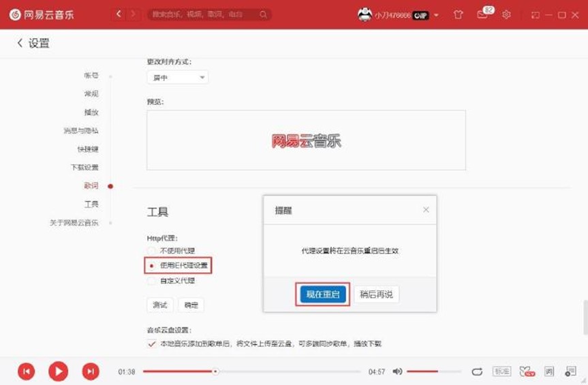Click the lyric preview box
The width and height of the screenshot is (588, 385).
(x=306, y=140)
